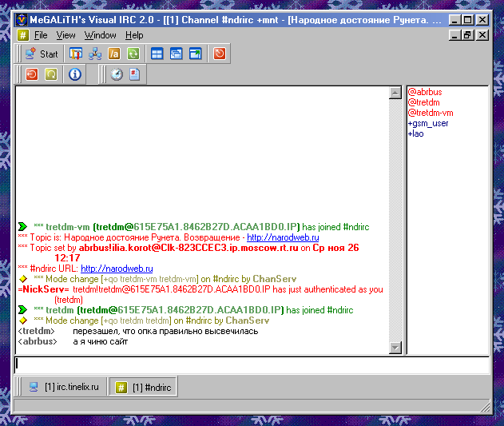This screenshot has height=426, width=504.
Task: Click the Start connection button
Action: [42, 54]
